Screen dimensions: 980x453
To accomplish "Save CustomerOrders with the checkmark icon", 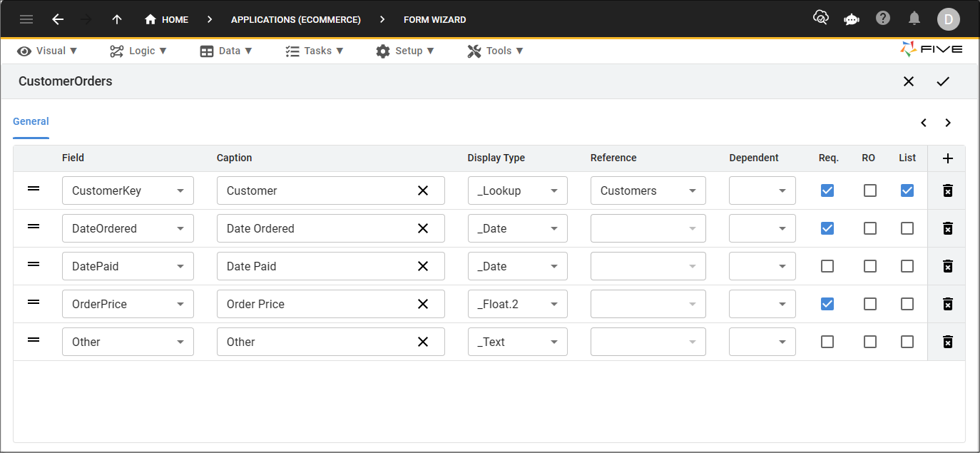I will coord(943,81).
